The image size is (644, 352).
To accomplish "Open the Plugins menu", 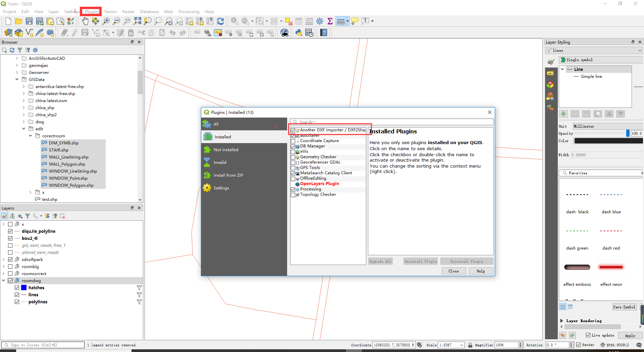I will [x=92, y=11].
